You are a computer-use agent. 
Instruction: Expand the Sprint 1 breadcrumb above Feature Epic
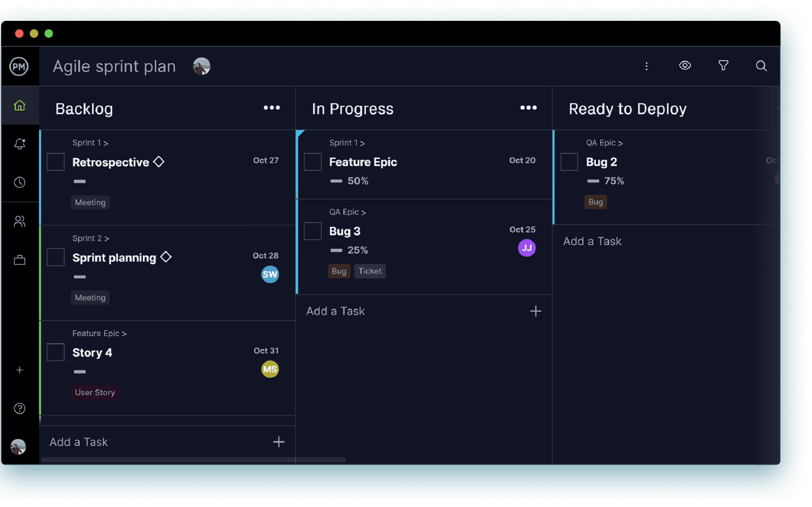347,142
